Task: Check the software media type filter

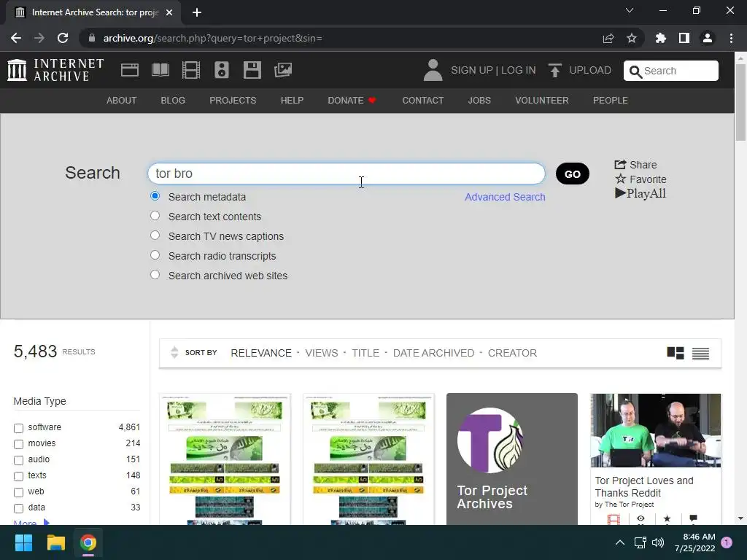Action: point(18,428)
